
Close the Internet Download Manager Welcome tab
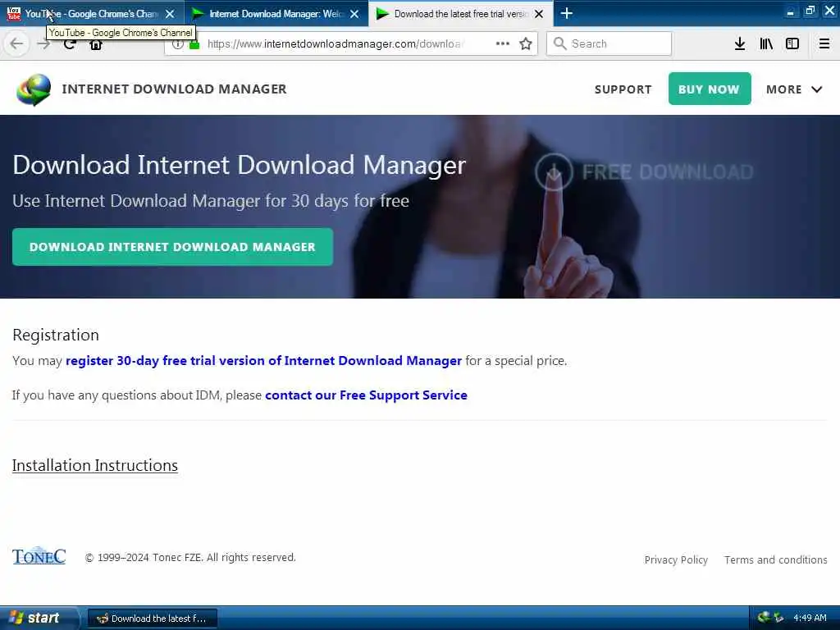point(354,14)
